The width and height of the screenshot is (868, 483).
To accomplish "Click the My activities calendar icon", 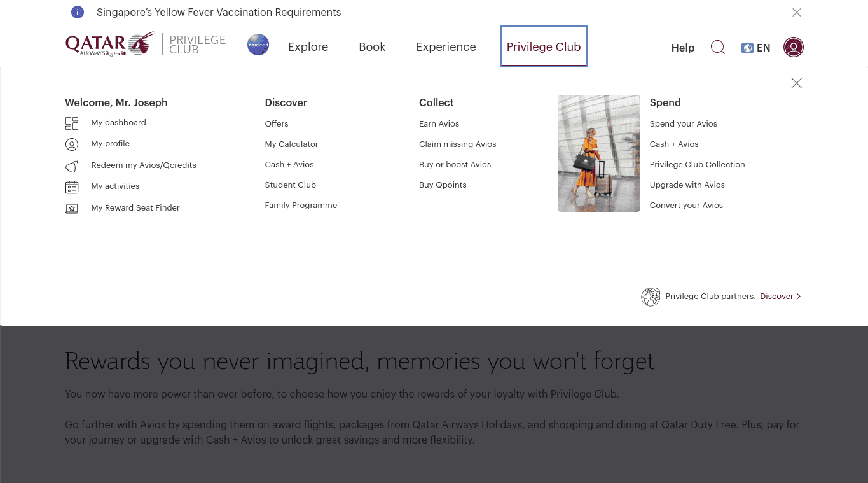I will click(72, 187).
